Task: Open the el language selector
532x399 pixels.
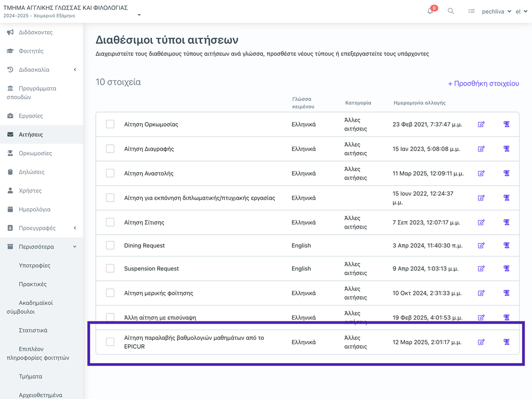Action: tap(521, 11)
